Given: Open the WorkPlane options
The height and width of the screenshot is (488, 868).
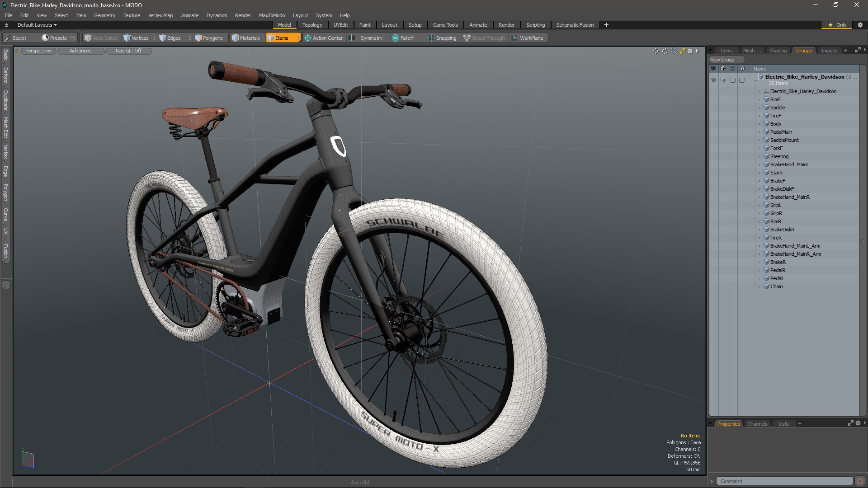Looking at the screenshot, I should [528, 38].
